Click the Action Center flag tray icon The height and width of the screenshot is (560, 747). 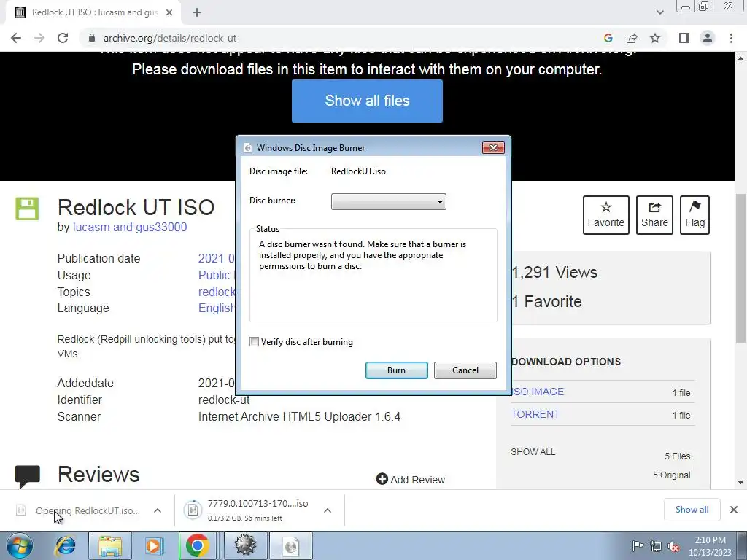click(x=637, y=545)
